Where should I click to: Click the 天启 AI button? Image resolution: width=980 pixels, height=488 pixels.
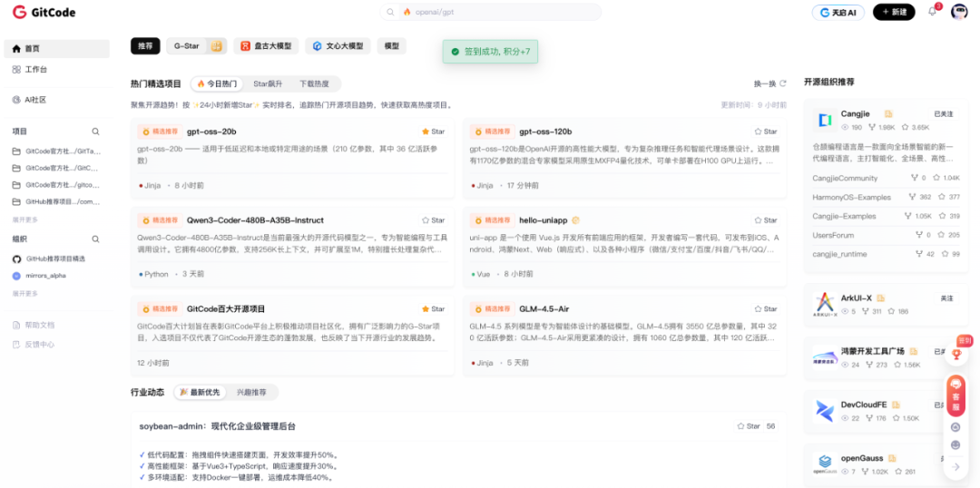click(x=838, y=12)
